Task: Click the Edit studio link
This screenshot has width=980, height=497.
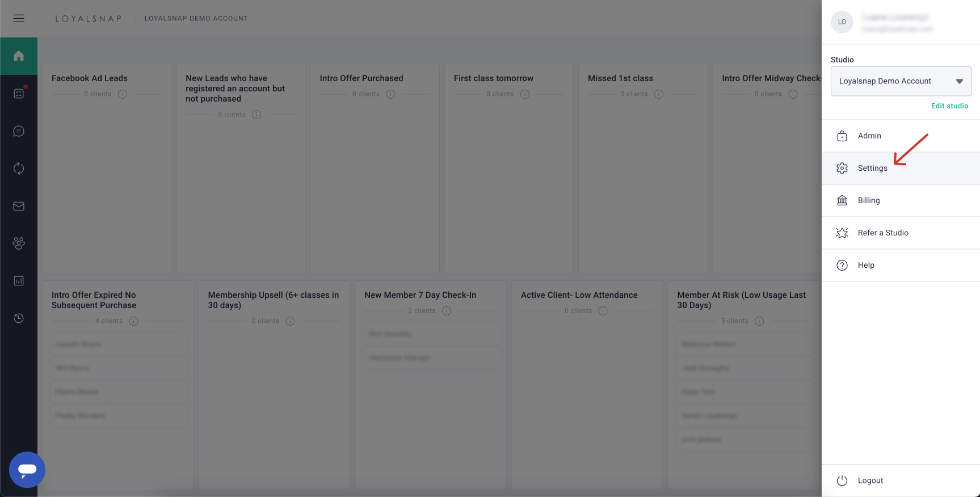Action: 949,106
